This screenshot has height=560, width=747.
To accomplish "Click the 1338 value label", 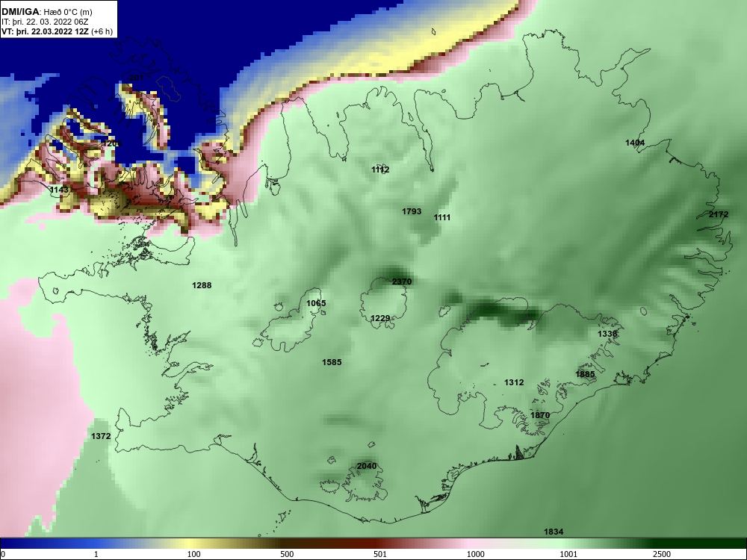I will coord(607,334).
